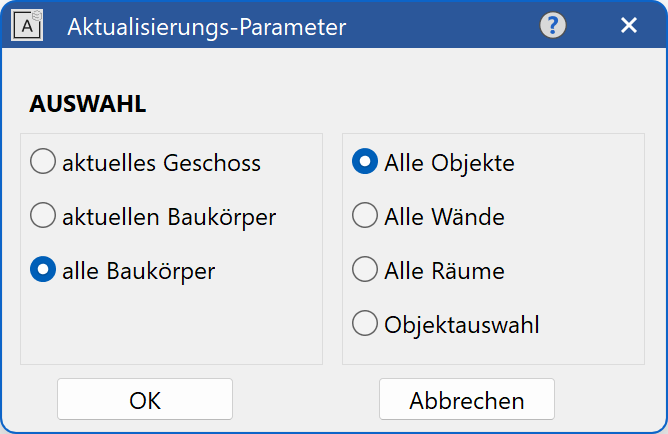This screenshot has width=668, height=434.
Task: Select the 'aktuelles Geschoss' radio button
Action: [x=43, y=162]
